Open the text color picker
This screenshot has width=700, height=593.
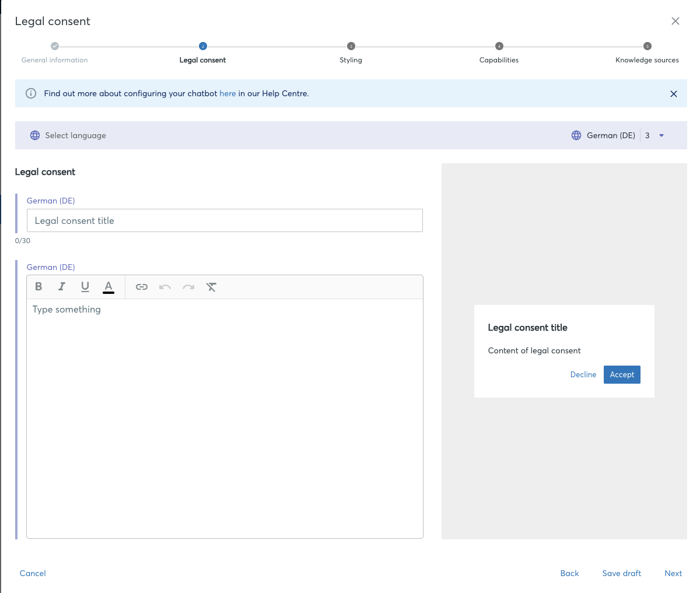coord(108,287)
